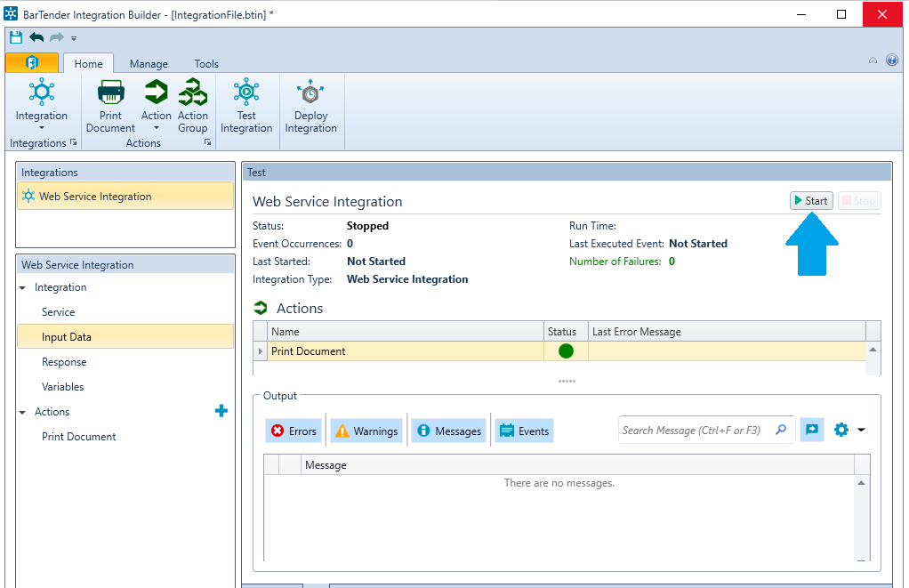Save the integration file
Image resolution: width=909 pixels, height=588 pixels.
tap(16, 37)
